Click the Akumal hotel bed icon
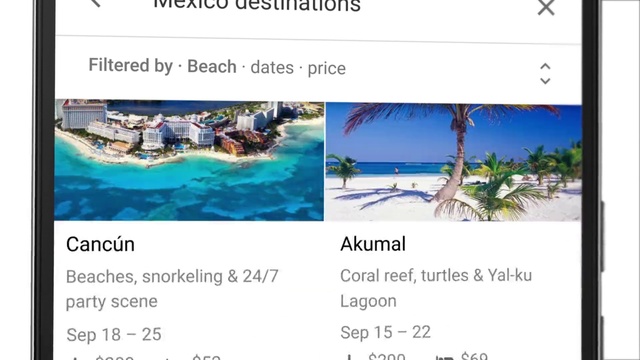The height and width of the screenshot is (360, 640). click(444, 358)
